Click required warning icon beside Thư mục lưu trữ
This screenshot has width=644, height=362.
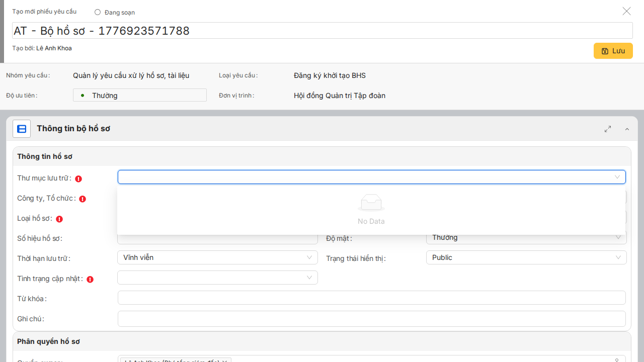click(78, 178)
